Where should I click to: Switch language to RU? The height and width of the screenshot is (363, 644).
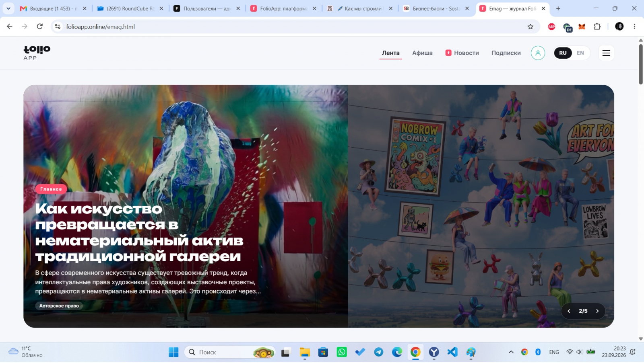pyautogui.click(x=563, y=53)
